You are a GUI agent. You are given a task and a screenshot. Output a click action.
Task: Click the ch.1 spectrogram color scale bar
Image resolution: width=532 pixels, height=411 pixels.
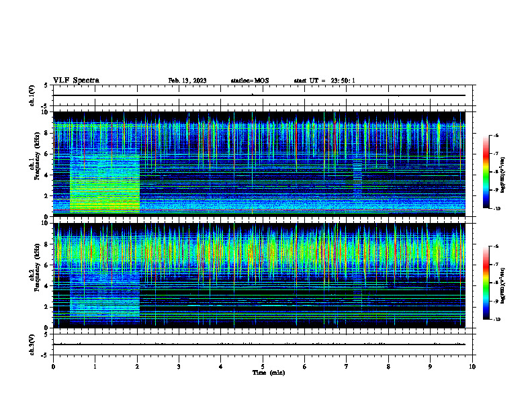(486, 172)
